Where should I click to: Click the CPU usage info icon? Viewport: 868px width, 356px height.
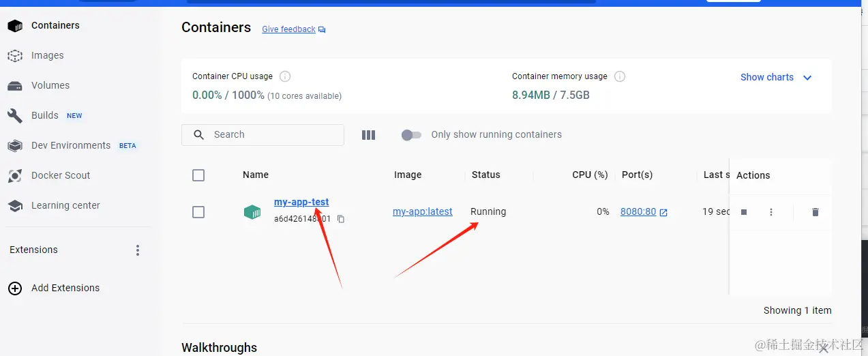click(x=285, y=76)
